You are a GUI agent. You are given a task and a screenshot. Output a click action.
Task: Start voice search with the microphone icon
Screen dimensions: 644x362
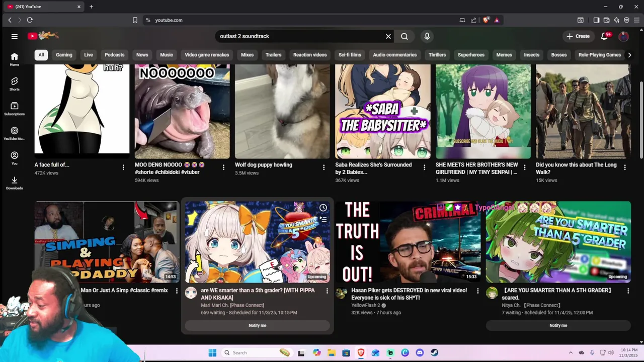(x=427, y=36)
